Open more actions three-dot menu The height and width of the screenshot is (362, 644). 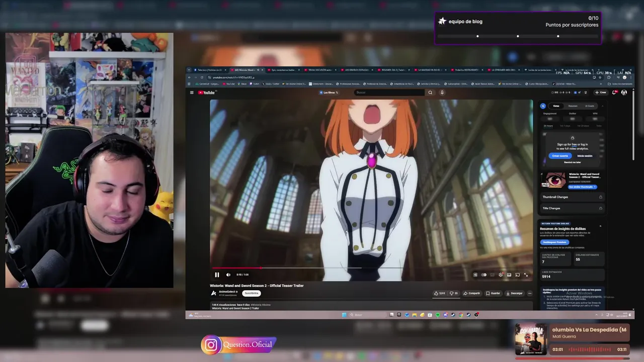[529, 293]
